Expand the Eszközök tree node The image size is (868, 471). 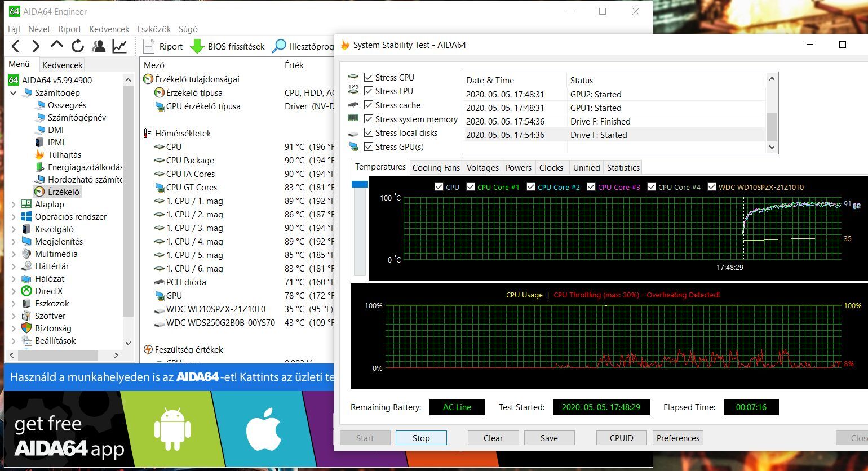(x=14, y=303)
